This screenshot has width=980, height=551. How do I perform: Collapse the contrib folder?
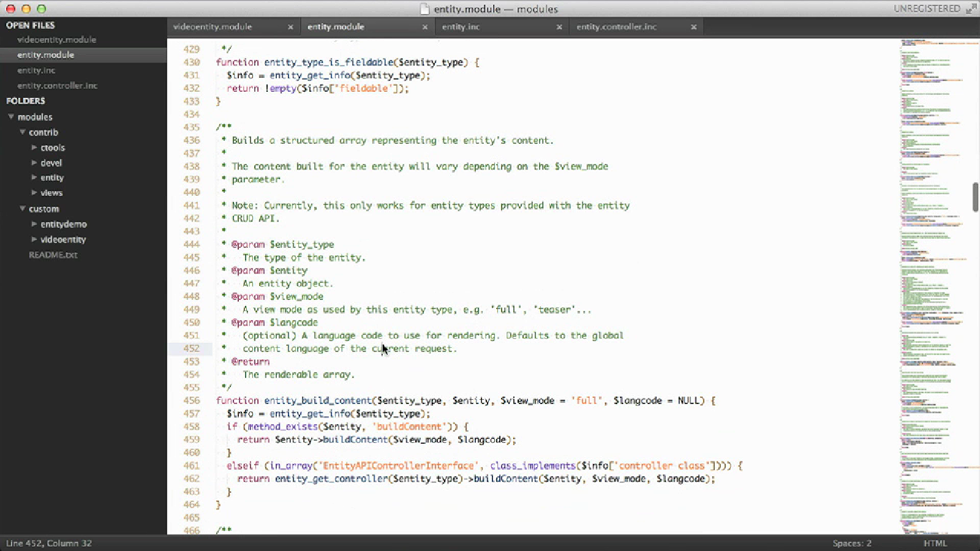[x=23, y=132]
